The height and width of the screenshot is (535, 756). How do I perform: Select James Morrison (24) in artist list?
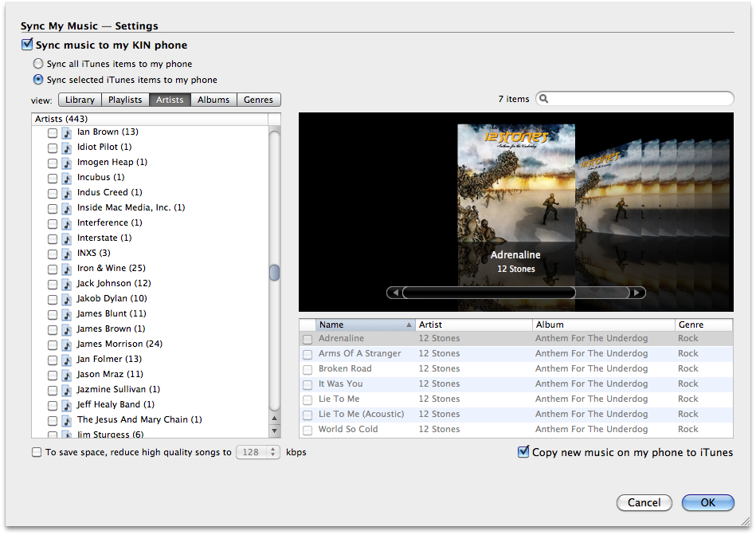click(x=119, y=344)
